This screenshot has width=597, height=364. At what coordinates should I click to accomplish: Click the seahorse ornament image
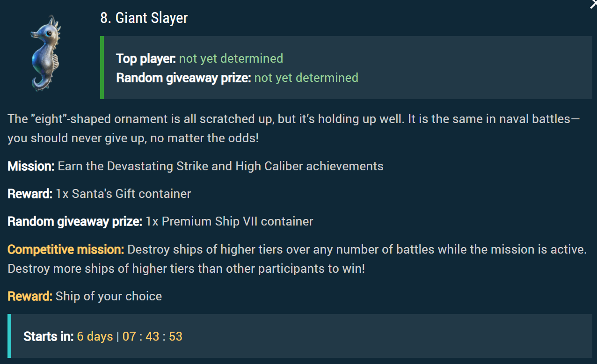pos(46,53)
